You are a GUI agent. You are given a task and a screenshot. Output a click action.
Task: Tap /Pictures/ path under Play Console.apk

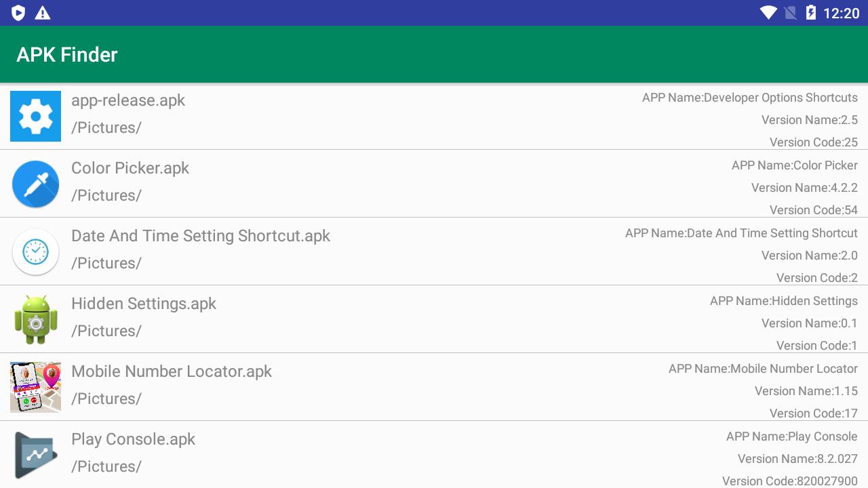pos(106,466)
